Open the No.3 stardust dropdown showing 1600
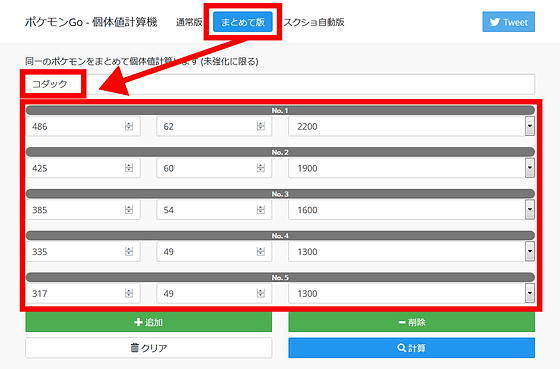The width and height of the screenshot is (560, 369). point(411,210)
